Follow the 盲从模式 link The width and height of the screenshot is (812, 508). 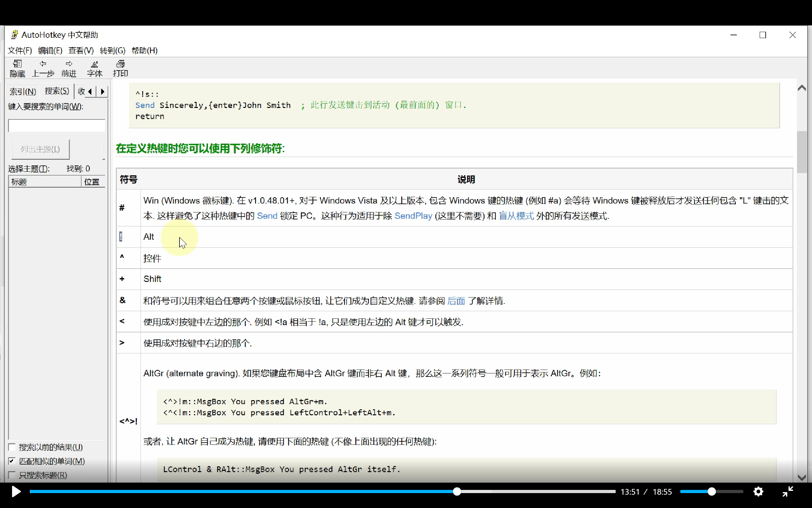click(x=516, y=216)
